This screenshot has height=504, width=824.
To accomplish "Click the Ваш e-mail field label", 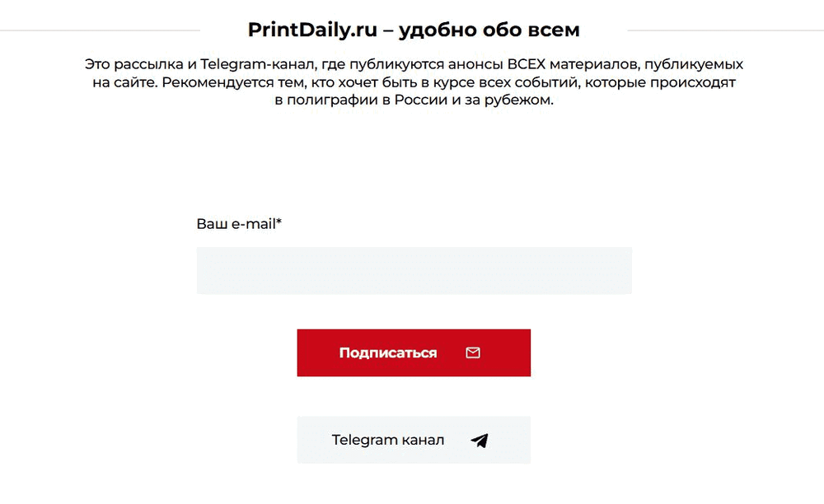I will pos(236,224).
